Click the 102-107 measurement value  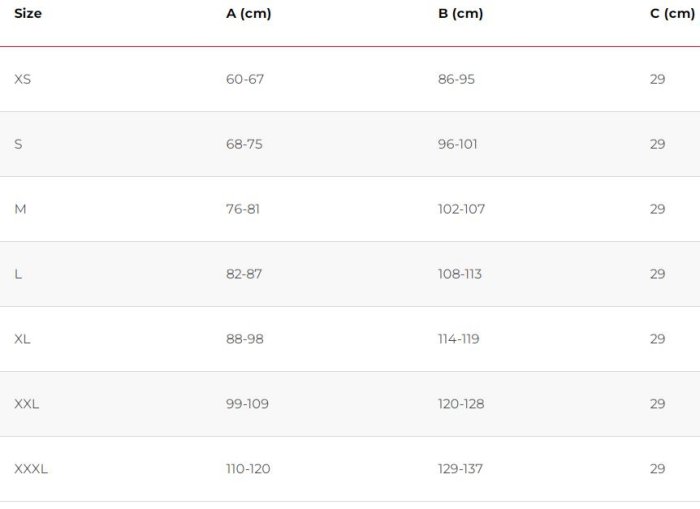pyautogui.click(x=461, y=209)
